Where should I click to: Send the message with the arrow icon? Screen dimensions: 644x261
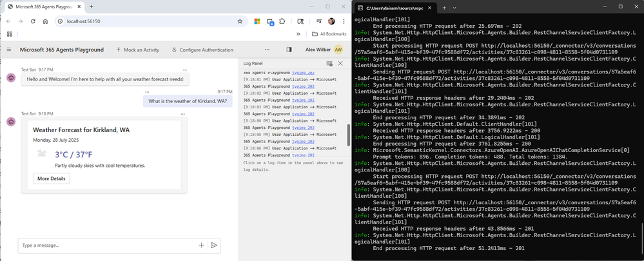tap(214, 245)
